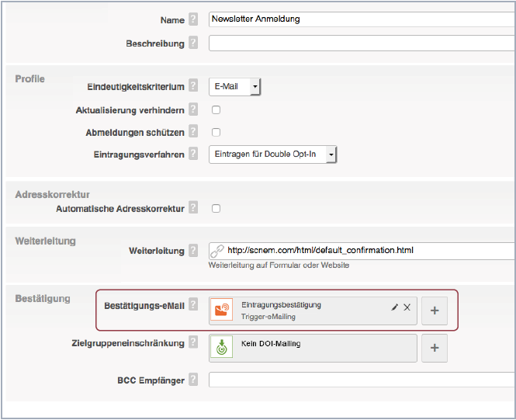Open help for Eindeutigkeitskriterium
The width and height of the screenshot is (516, 420).
[193, 87]
